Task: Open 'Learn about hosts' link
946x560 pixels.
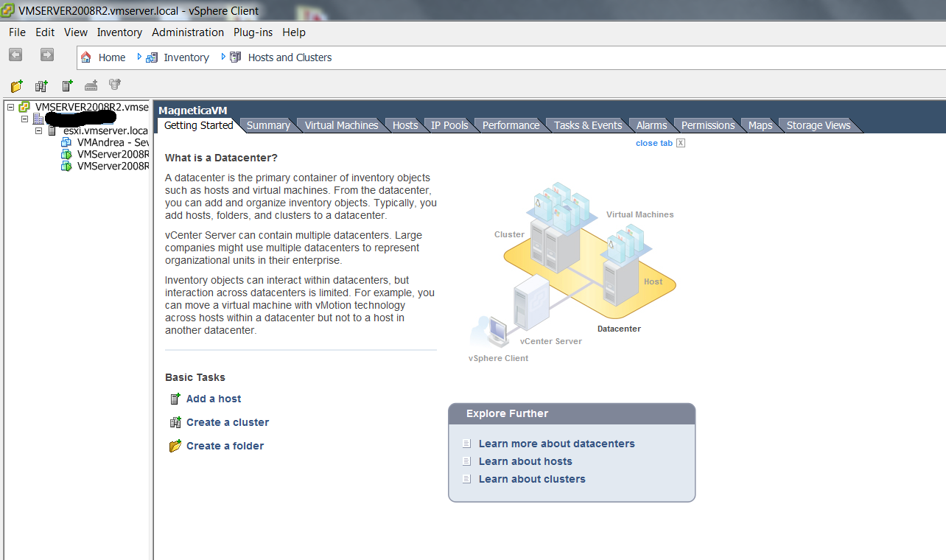Action: tap(525, 461)
